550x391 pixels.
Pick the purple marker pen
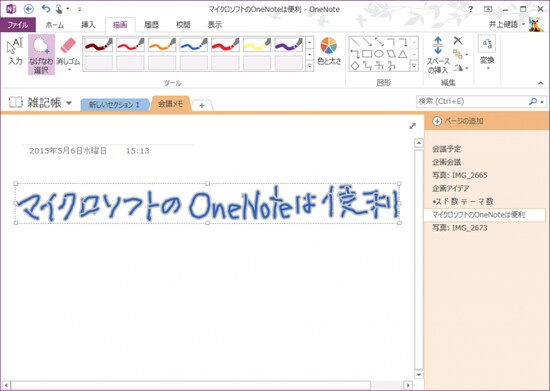pyautogui.click(x=288, y=45)
